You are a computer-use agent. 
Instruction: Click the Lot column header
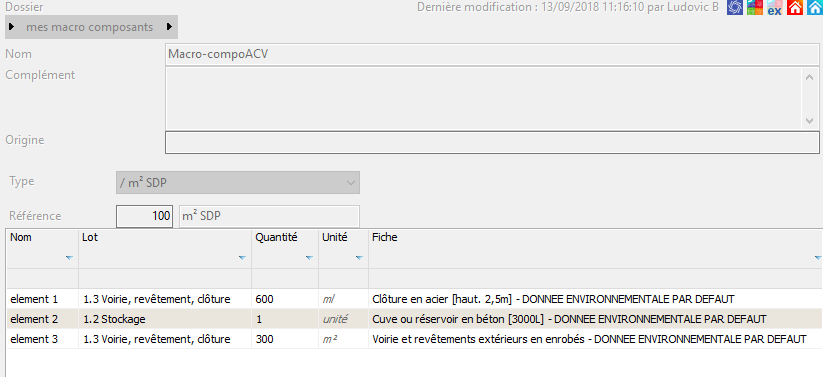pos(165,248)
